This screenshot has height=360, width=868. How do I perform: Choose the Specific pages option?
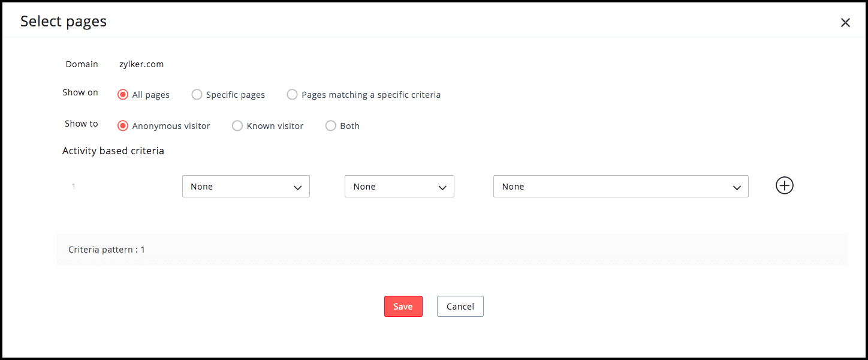coord(197,95)
